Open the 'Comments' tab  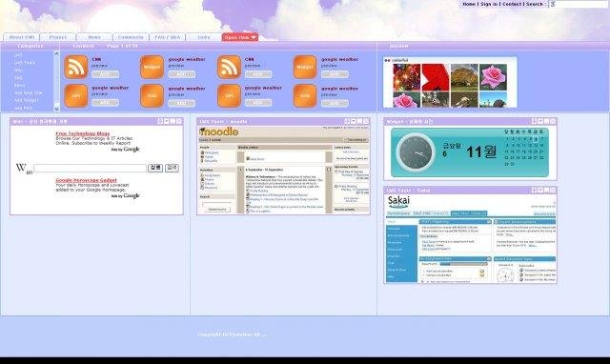(131, 37)
